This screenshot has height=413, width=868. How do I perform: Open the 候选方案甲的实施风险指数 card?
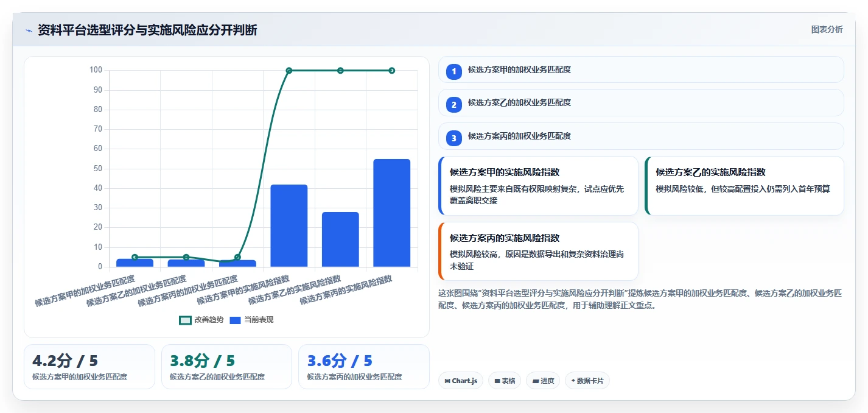tap(538, 186)
